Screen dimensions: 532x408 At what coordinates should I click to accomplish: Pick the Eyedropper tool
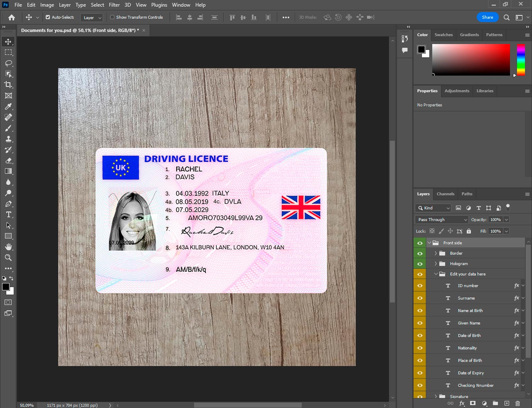point(9,106)
